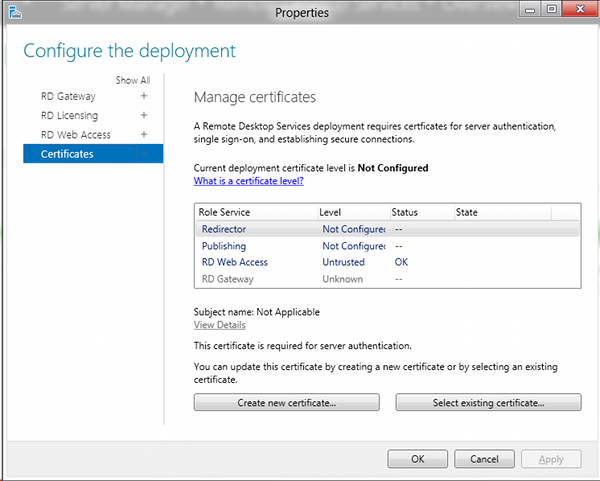Click the Cancel button
The height and width of the screenshot is (481, 600).
click(x=484, y=459)
